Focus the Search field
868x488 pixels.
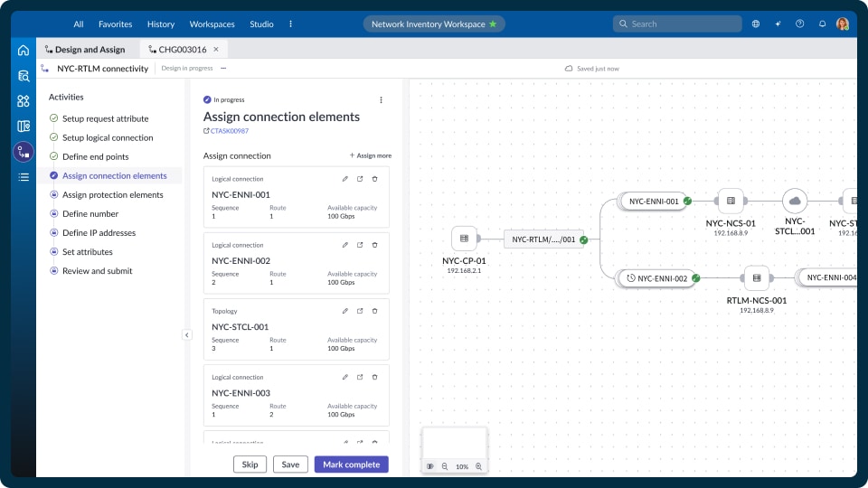[677, 23]
